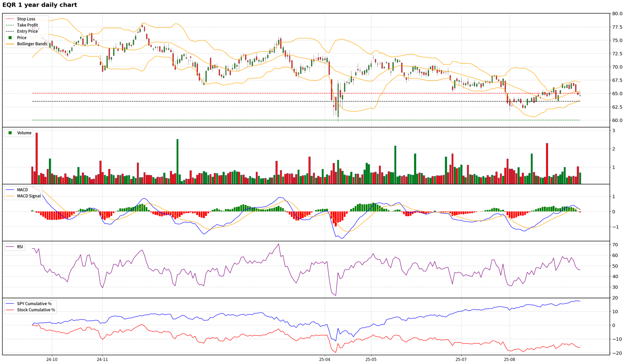Click the tallest red volume bar at left
The image size is (625, 364).
(37, 158)
